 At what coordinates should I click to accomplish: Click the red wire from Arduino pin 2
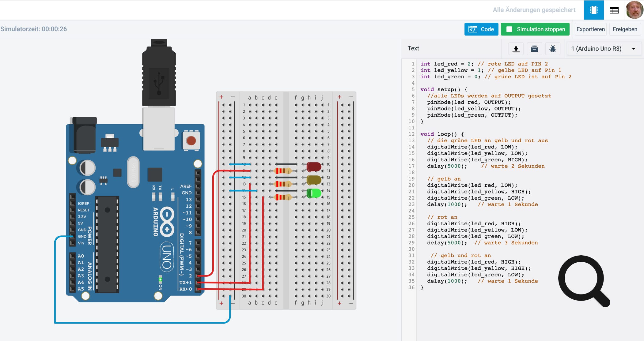click(213, 223)
